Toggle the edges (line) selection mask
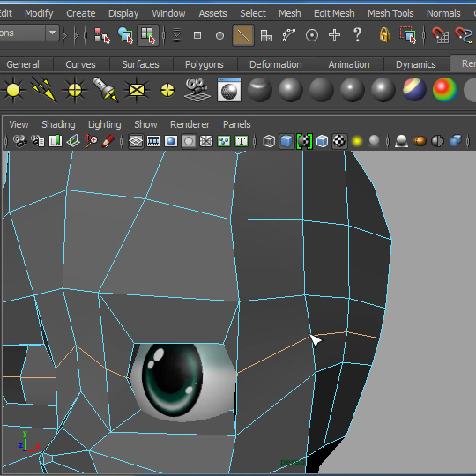The width and height of the screenshot is (476, 476). [x=243, y=35]
